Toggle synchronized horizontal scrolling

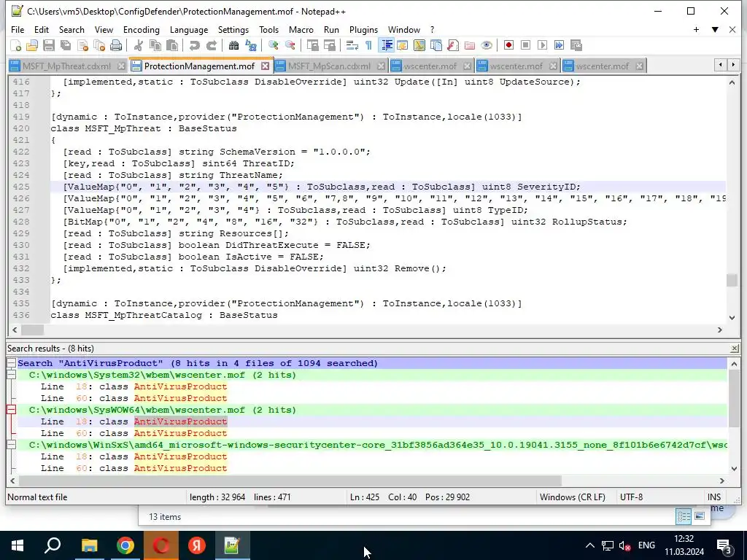329,45
